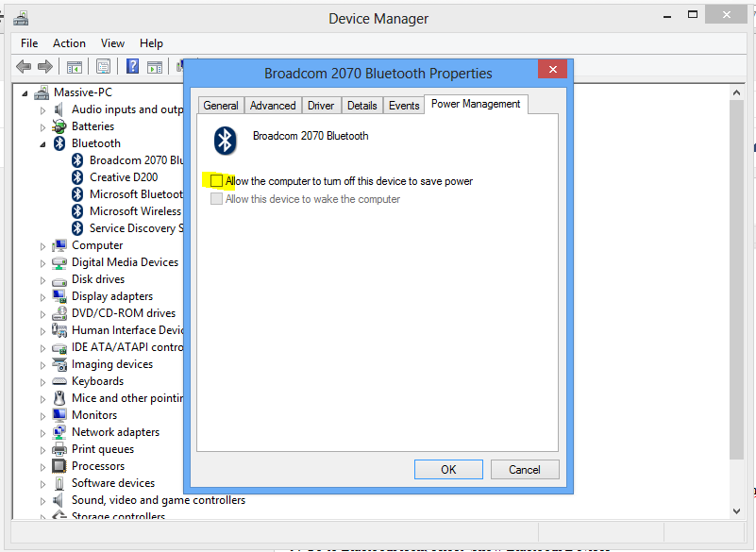Click the Action Pane toolbar icon
Viewport: 756px width, 552px height.
click(155, 67)
